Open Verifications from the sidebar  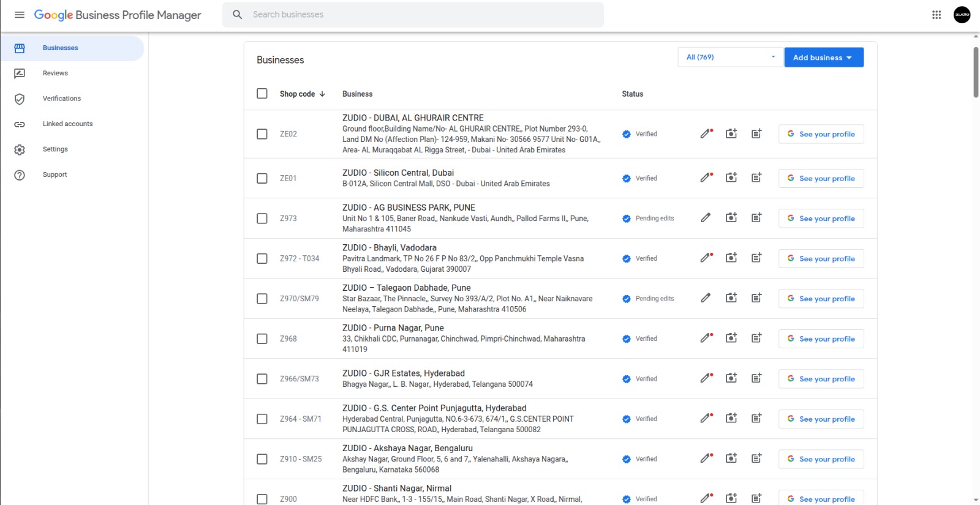61,99
